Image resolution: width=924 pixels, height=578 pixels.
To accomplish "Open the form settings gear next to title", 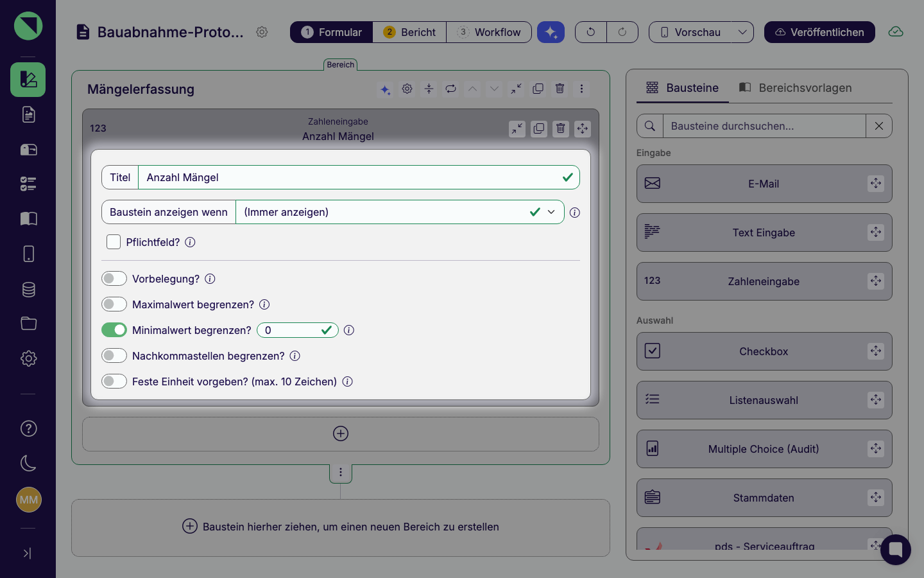I will (262, 32).
